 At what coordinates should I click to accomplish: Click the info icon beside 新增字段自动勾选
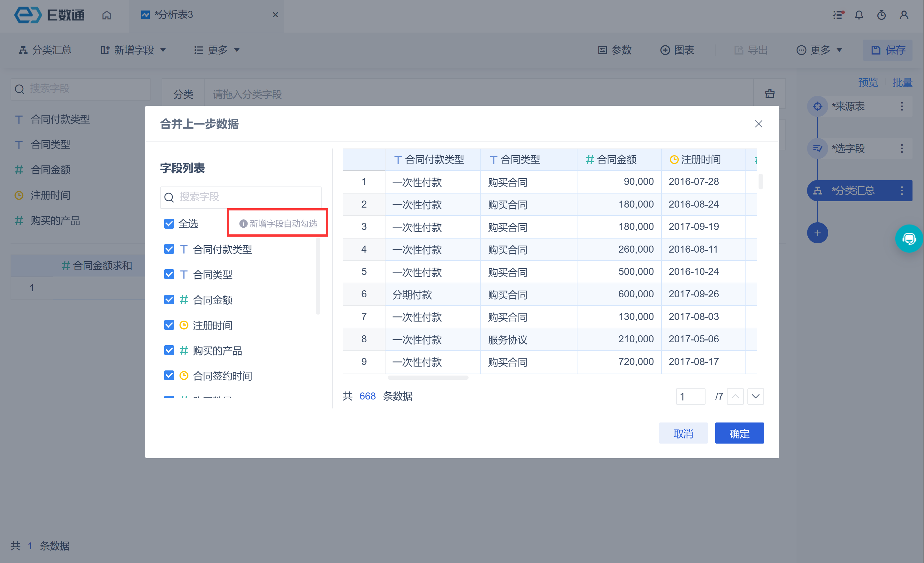(243, 224)
